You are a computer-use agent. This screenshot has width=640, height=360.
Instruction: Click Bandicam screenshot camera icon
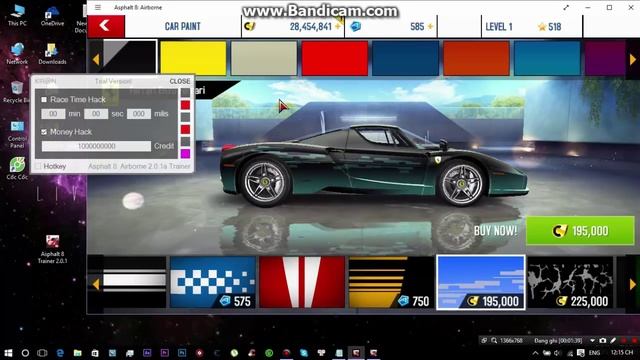(603, 340)
